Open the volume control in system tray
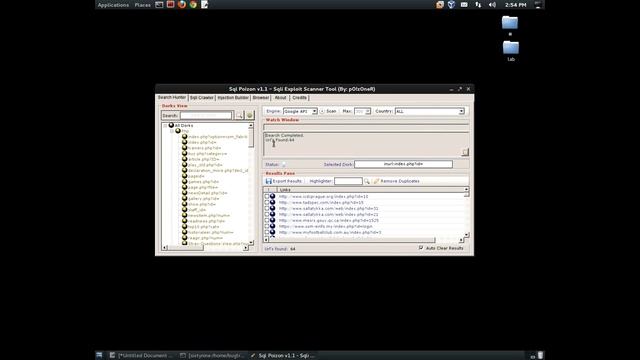This screenshot has height=360, width=640. coord(492,5)
